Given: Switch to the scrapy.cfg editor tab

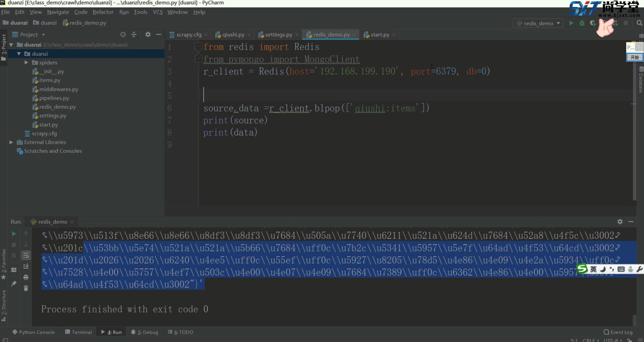Looking at the screenshot, I should coord(189,35).
